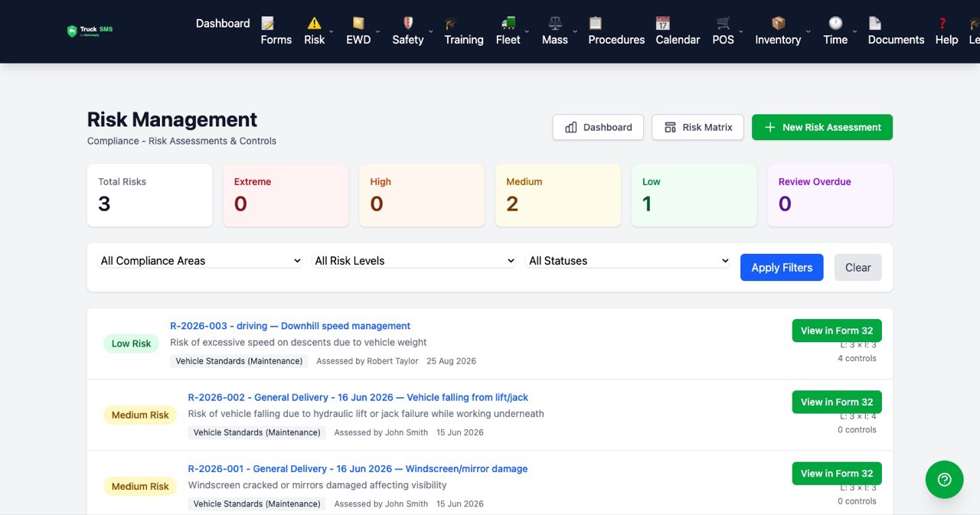Select the Time clock icon
The width and height of the screenshot is (980, 515).
(835, 24)
